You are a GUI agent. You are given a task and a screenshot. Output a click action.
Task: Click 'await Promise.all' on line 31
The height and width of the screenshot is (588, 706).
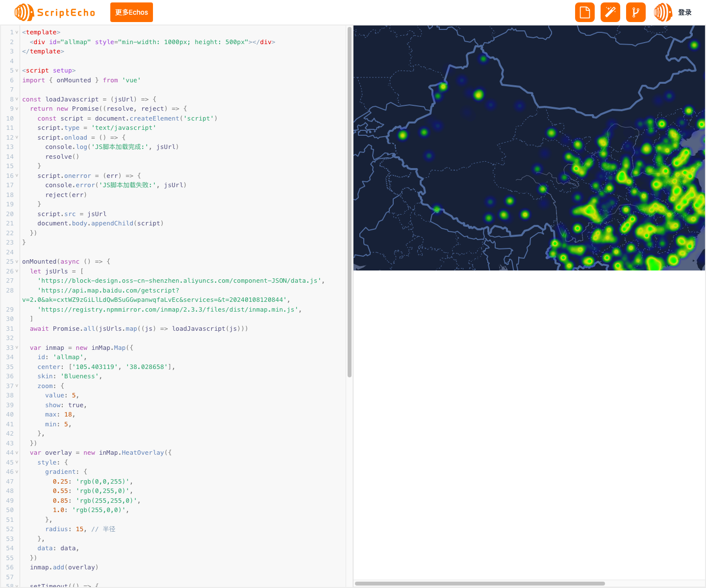62,329
